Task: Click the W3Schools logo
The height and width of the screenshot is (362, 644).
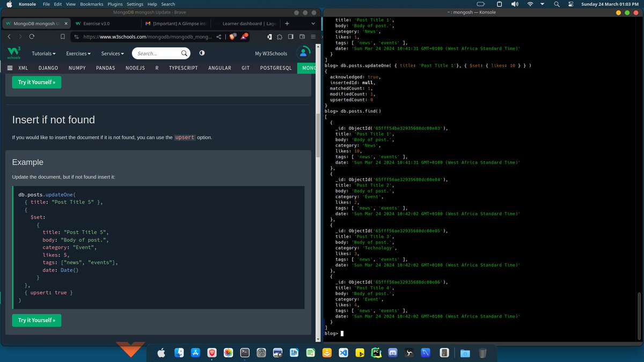Action: [x=13, y=53]
